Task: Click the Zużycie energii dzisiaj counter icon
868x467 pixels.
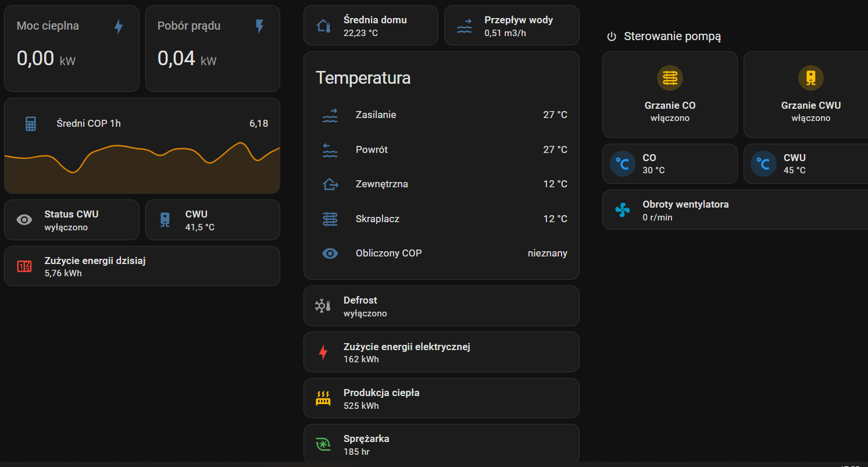Action: click(x=24, y=266)
